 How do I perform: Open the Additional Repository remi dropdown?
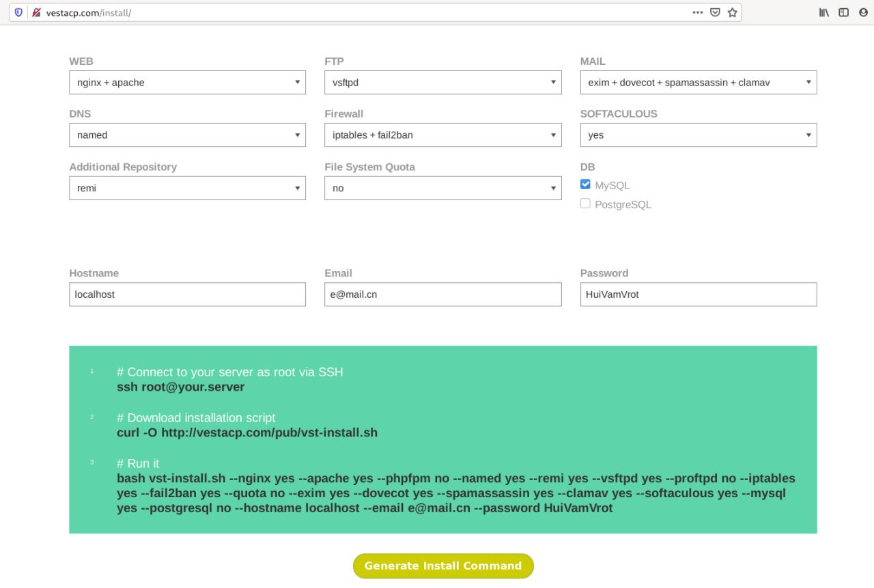coord(187,188)
